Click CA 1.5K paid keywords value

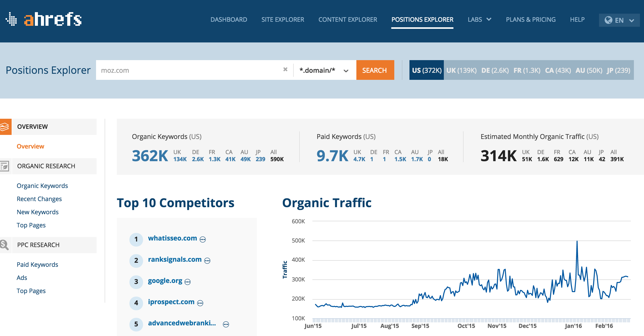click(x=400, y=159)
